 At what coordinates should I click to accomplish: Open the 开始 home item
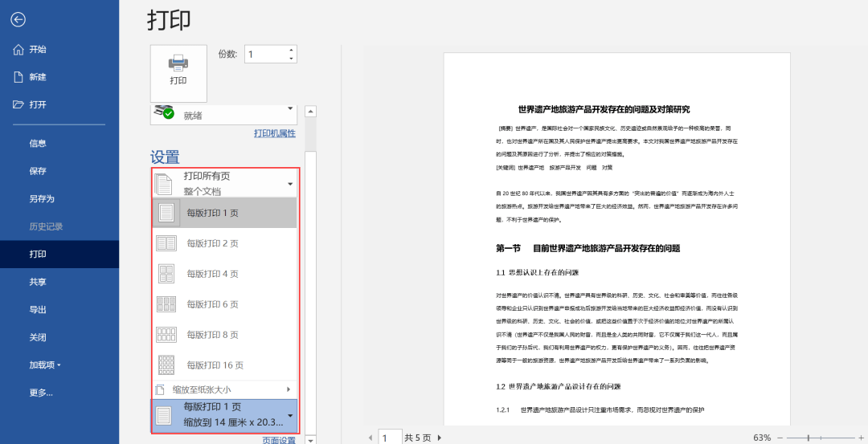point(38,50)
